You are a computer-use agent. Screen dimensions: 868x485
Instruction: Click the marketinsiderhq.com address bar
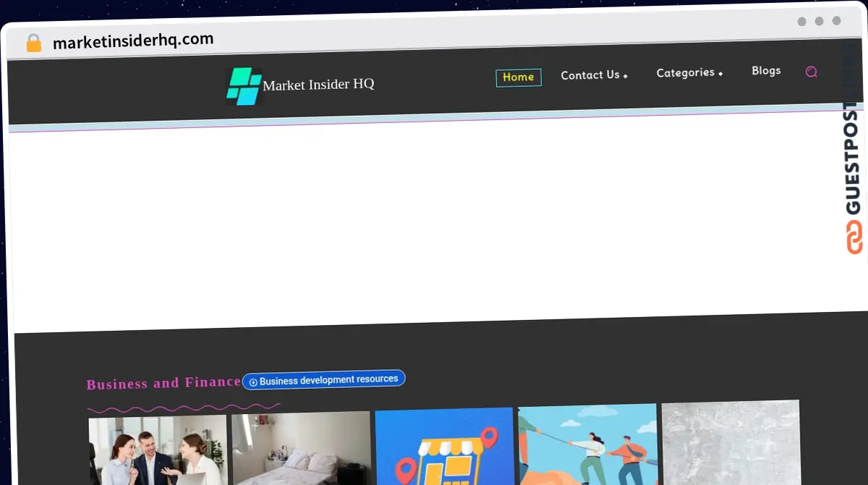click(x=133, y=41)
